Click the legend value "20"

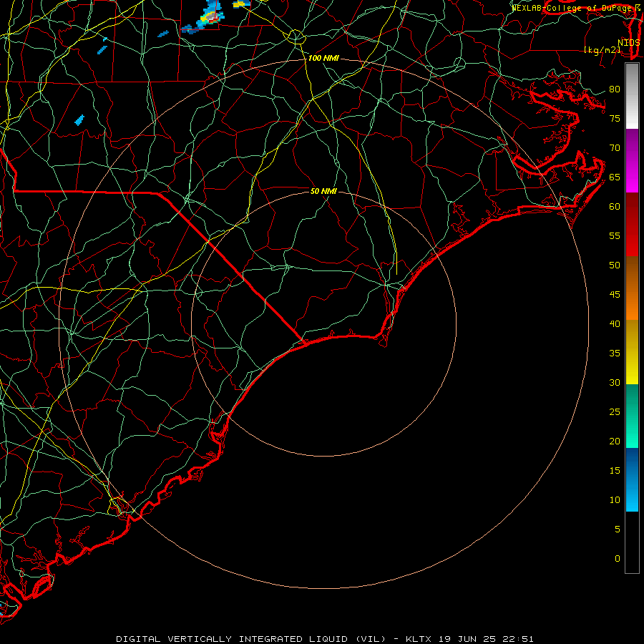615,441
